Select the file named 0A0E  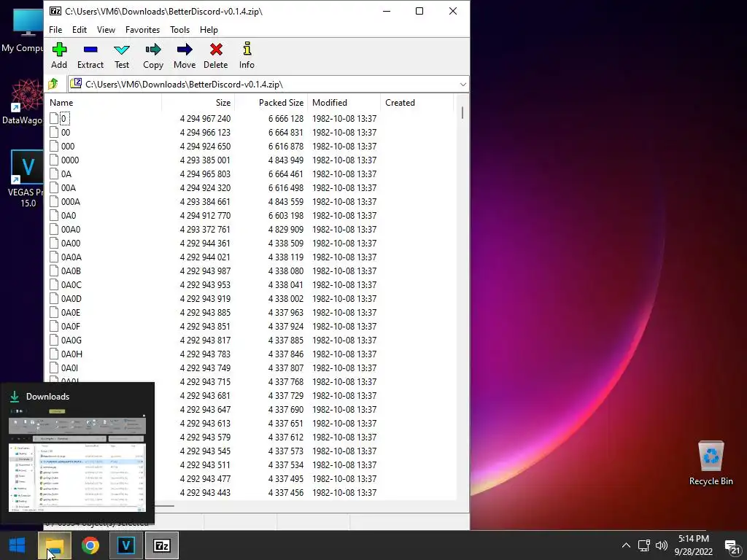pyautogui.click(x=71, y=312)
